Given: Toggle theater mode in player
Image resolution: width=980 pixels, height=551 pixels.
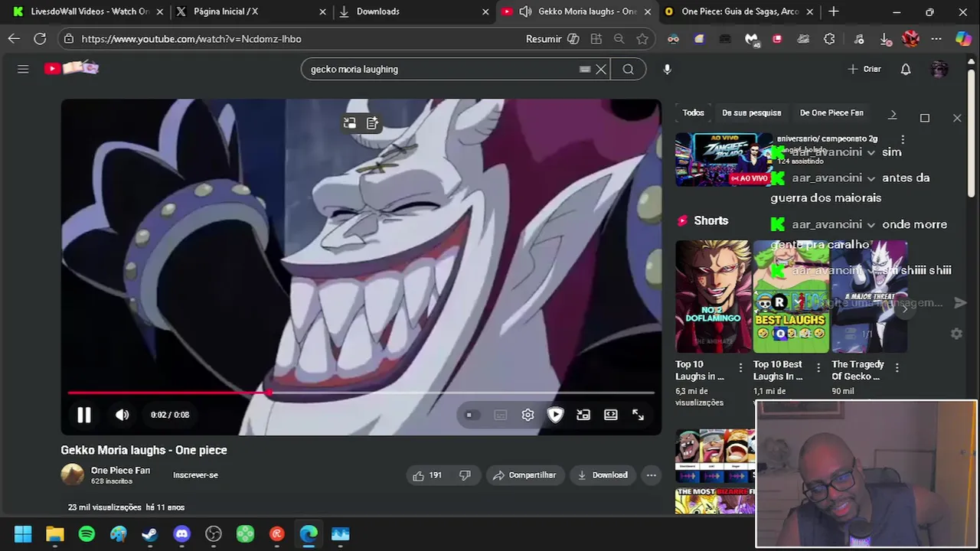Looking at the screenshot, I should tap(610, 415).
